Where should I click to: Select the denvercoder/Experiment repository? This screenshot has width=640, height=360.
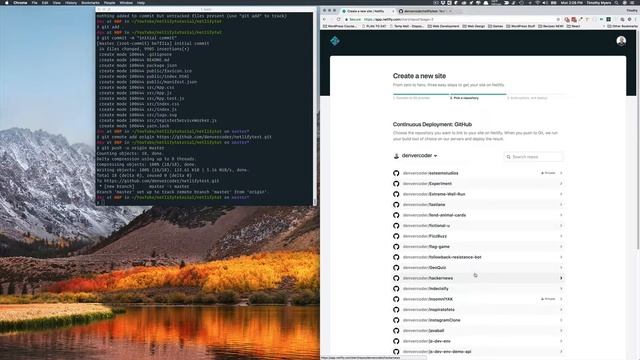[x=478, y=184]
